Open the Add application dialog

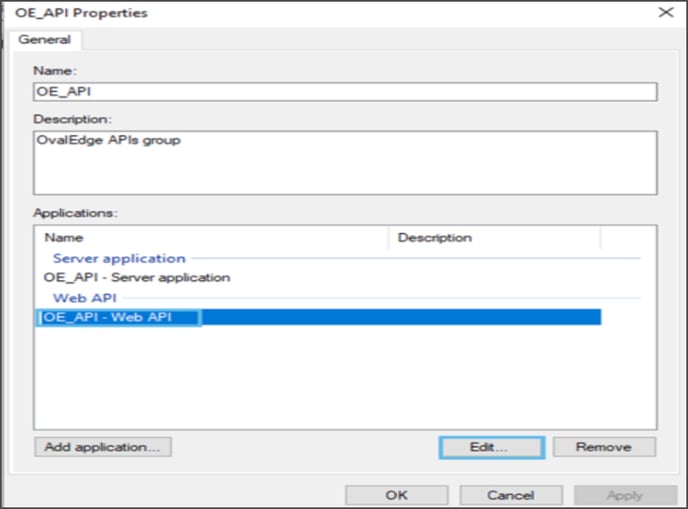coord(103,447)
